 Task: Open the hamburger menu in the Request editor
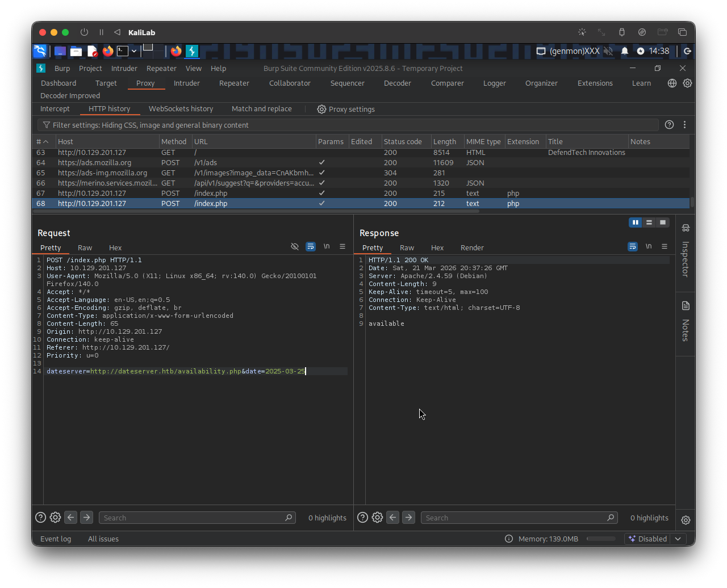342,246
